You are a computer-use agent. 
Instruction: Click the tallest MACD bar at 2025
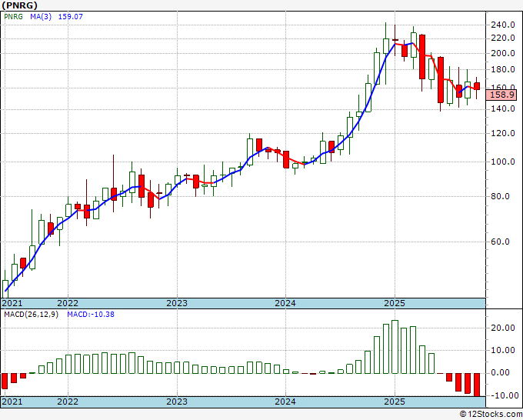click(395, 347)
